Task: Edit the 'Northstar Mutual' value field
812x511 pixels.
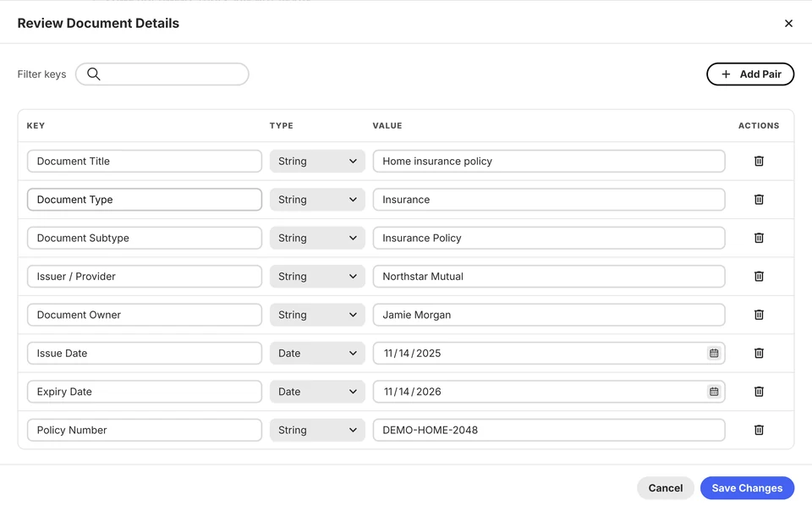Action: pyautogui.click(x=549, y=277)
